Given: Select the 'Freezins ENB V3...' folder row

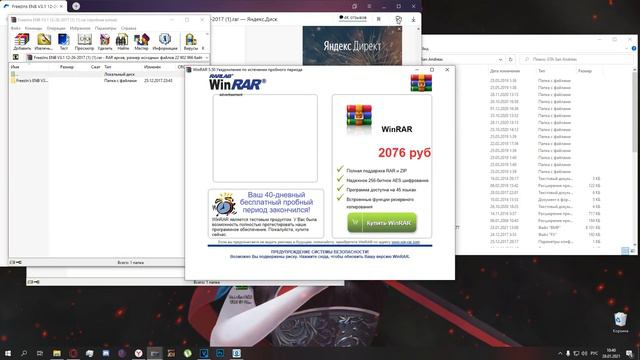Looking at the screenshot, I should (x=96, y=81).
